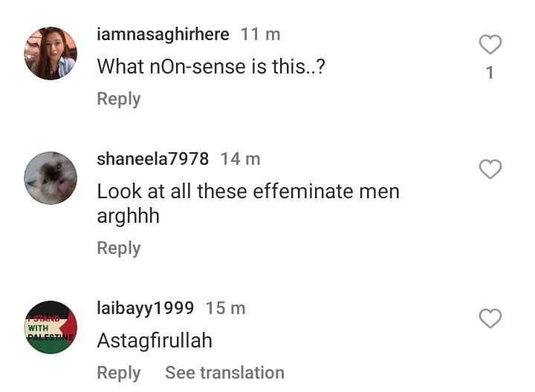Open the shaneela7978 username link

153,159
